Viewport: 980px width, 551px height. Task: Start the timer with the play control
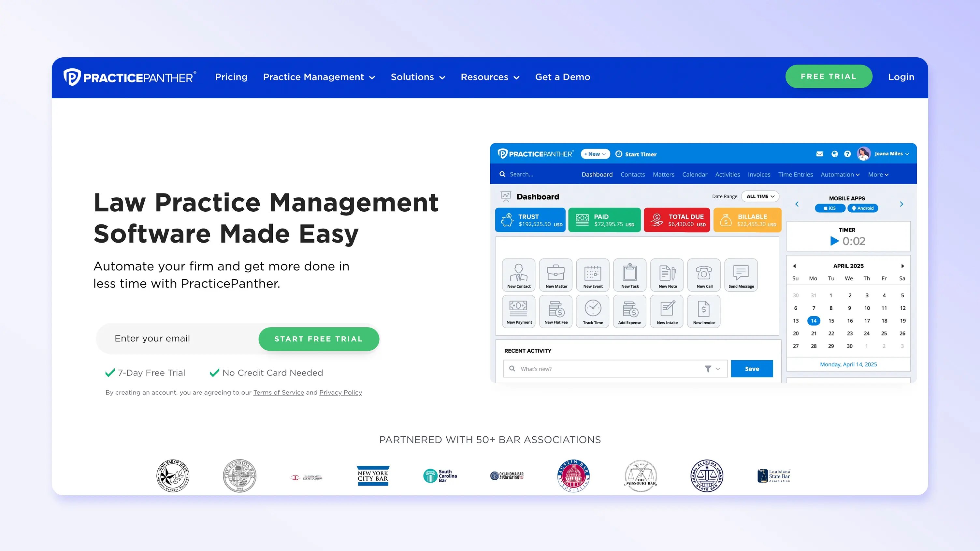tap(835, 241)
